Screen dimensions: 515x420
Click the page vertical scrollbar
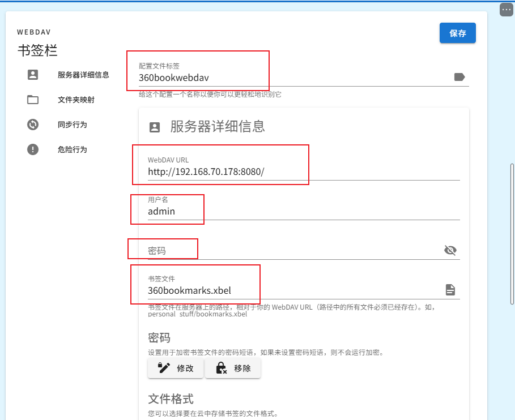[512, 234]
